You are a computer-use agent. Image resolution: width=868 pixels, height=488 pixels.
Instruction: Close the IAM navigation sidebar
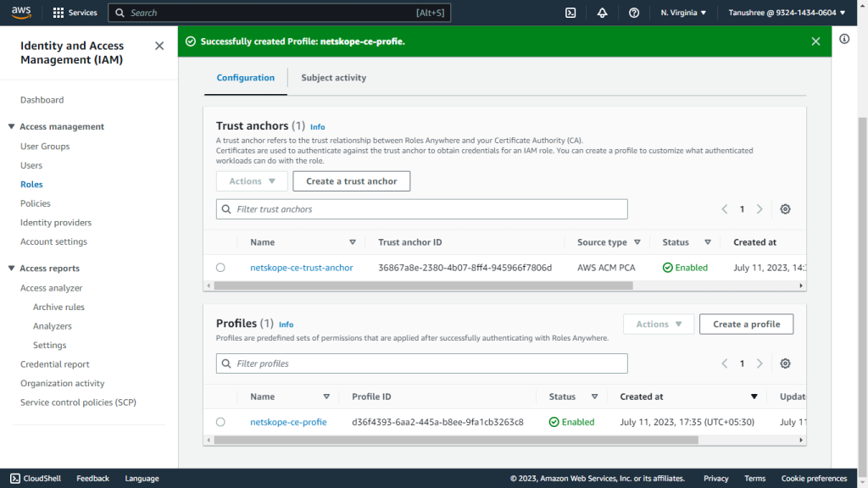click(x=159, y=46)
